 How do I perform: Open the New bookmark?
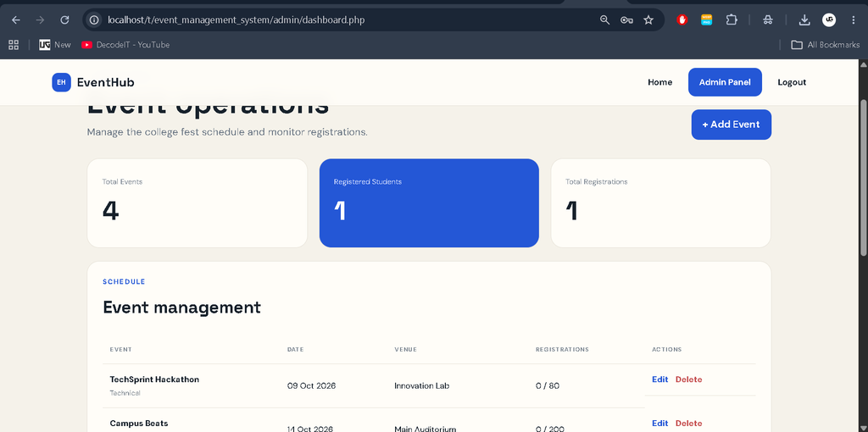point(55,45)
